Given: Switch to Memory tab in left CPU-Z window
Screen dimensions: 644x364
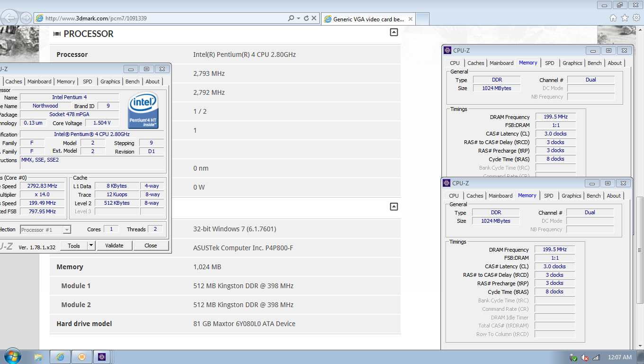Looking at the screenshot, I should pos(66,82).
